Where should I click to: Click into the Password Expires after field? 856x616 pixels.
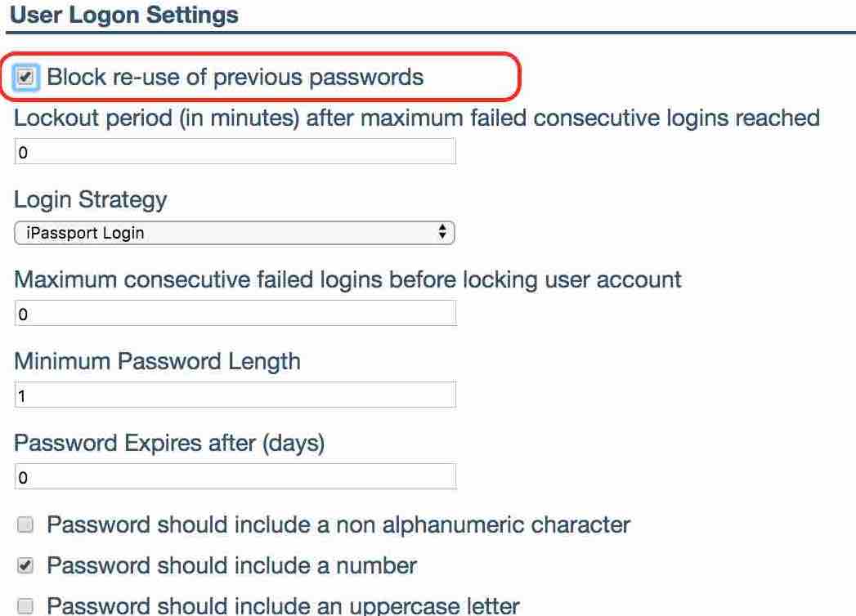point(235,476)
